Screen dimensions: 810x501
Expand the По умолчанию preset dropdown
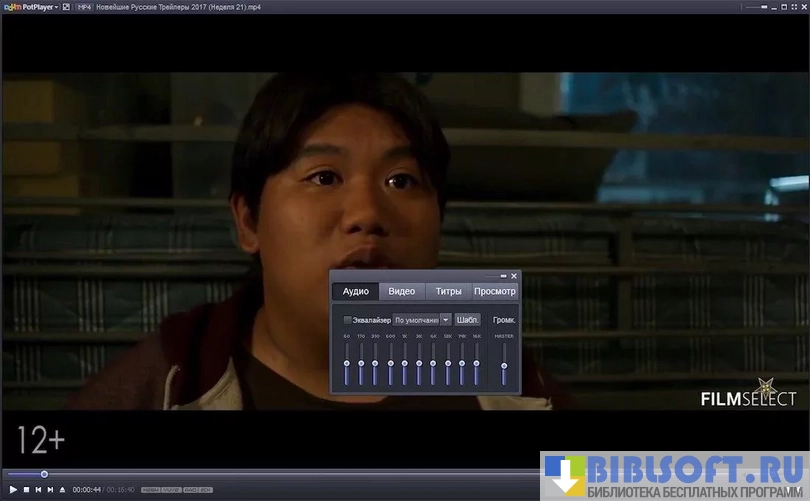(x=445, y=320)
